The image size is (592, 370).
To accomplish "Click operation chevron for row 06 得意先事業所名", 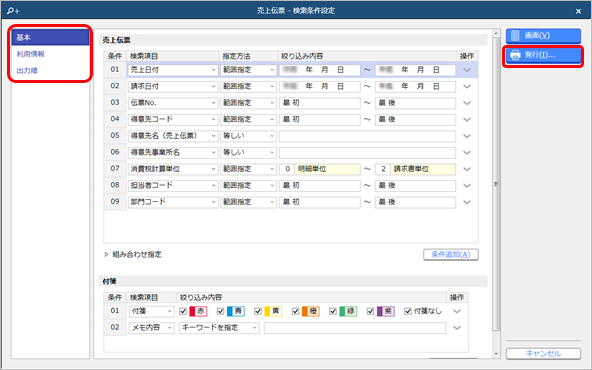I will 467,153.
